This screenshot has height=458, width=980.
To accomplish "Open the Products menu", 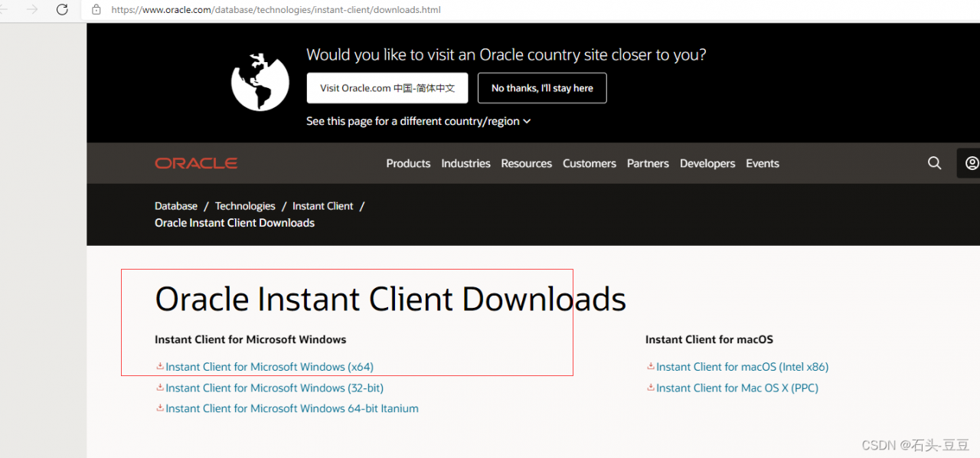I will [408, 163].
